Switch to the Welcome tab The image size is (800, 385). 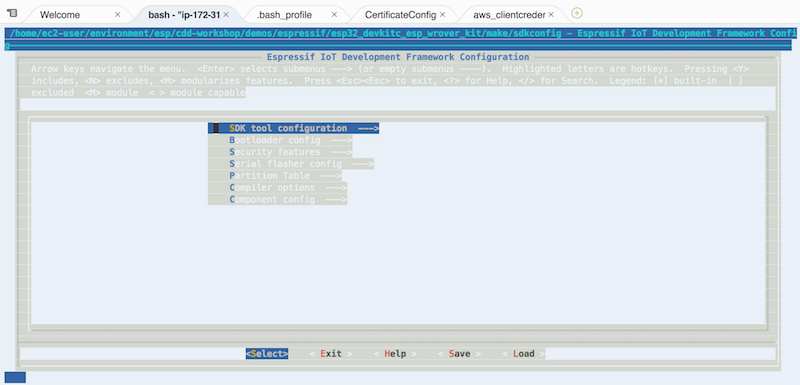60,15
